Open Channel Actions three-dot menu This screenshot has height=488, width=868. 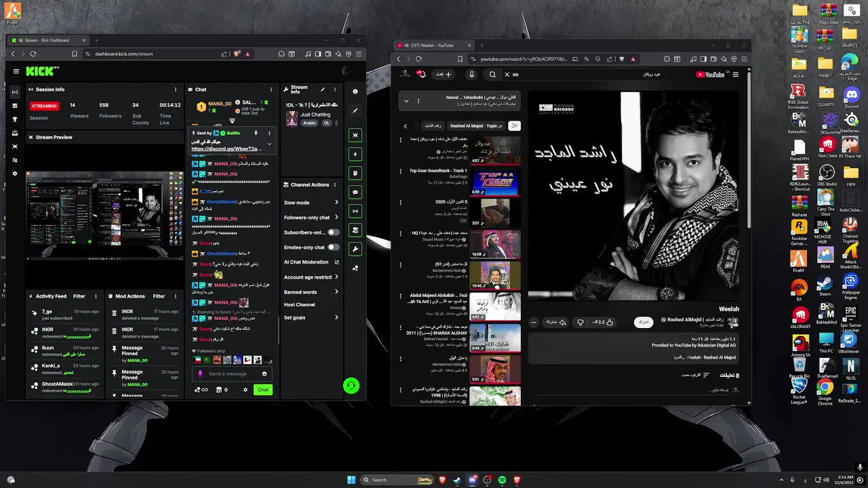[x=336, y=184]
